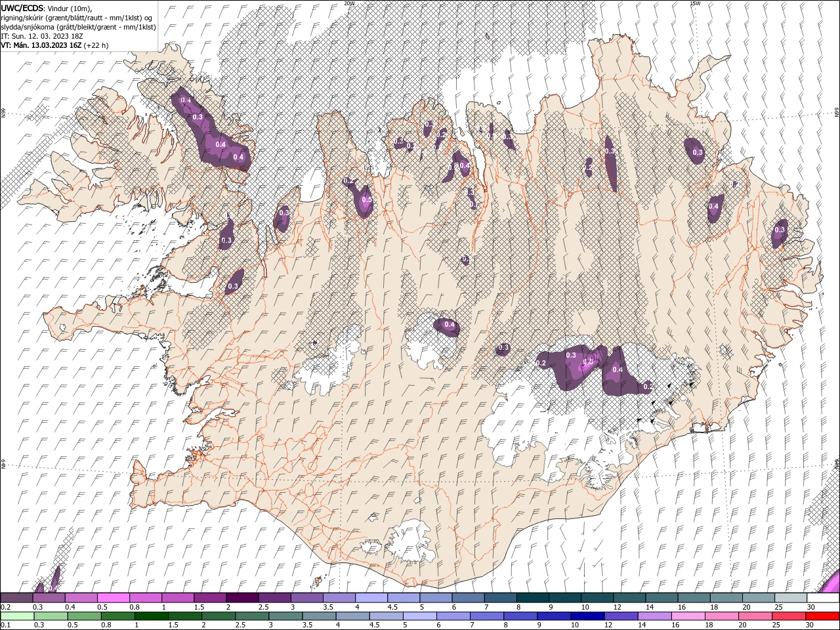
Task: Select the darkest green swatch at rain value 1
Action: 151,616
